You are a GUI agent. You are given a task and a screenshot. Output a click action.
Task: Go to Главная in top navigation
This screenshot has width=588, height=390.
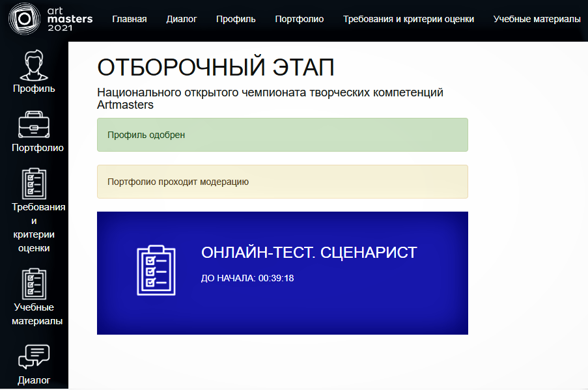point(130,19)
